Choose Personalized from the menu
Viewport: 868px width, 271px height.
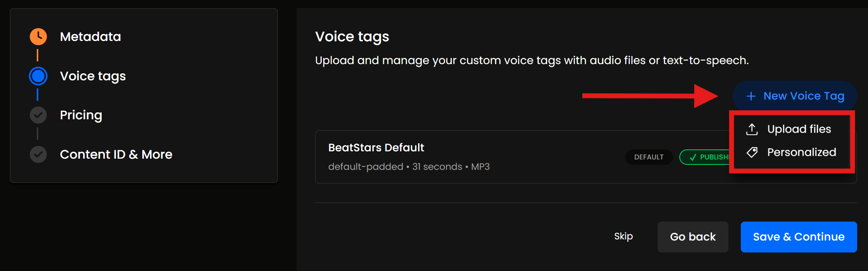pyautogui.click(x=801, y=152)
